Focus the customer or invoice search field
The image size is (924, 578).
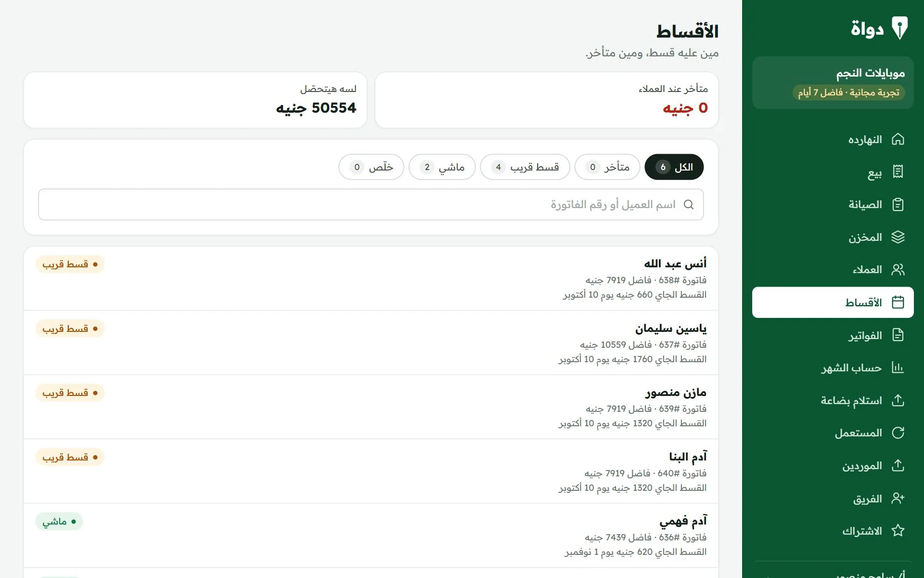(x=371, y=205)
